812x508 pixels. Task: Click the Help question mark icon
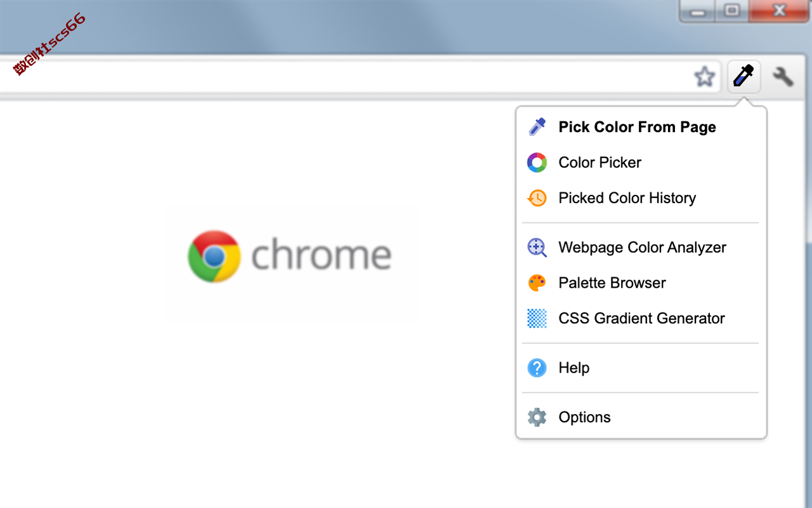point(537,368)
